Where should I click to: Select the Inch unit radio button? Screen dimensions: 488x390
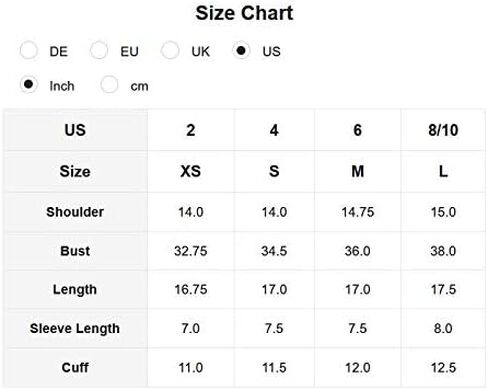29,85
